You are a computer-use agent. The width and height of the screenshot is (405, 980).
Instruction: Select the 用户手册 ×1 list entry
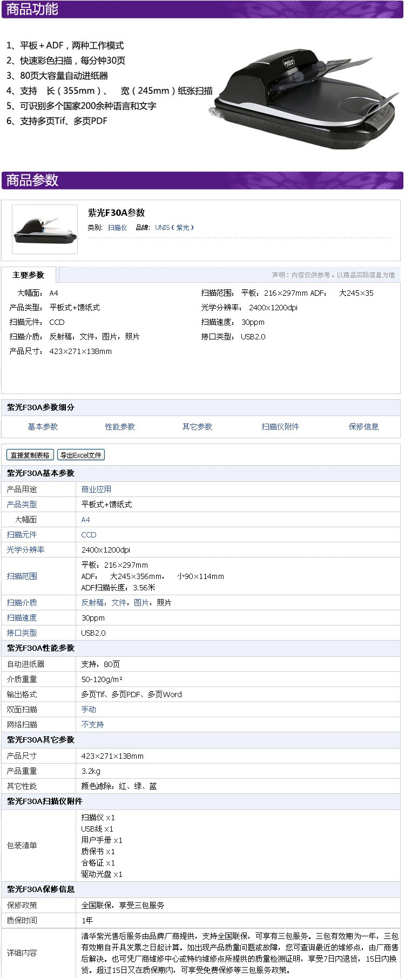[x=102, y=840]
